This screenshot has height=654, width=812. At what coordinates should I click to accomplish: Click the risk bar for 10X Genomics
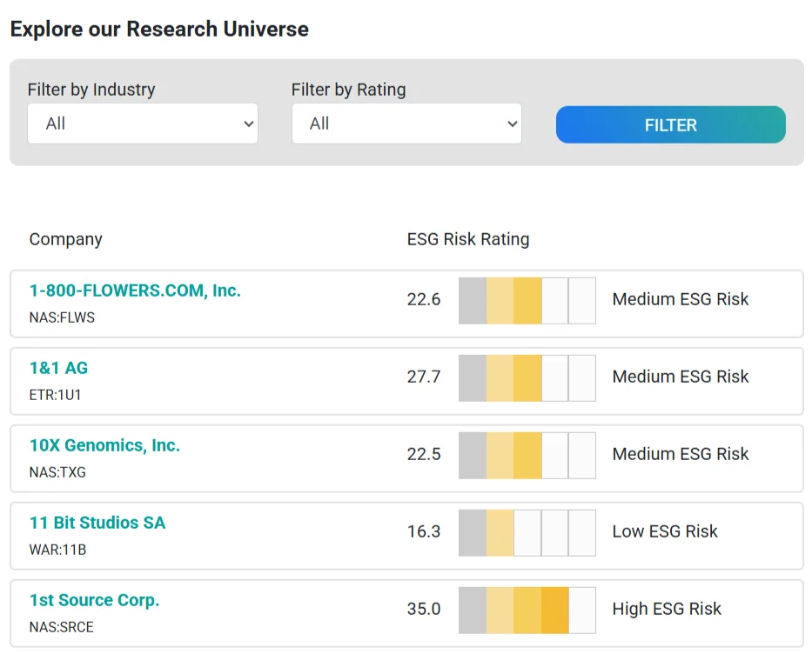[527, 456]
